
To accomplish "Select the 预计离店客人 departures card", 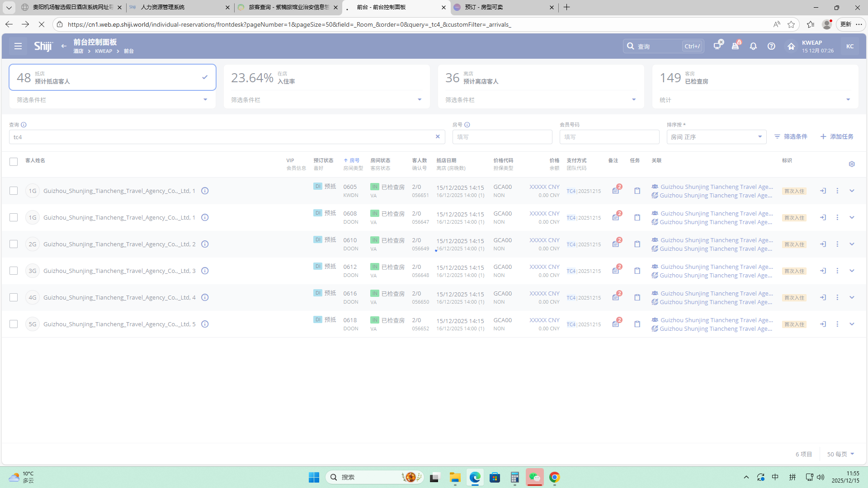I will coord(540,78).
